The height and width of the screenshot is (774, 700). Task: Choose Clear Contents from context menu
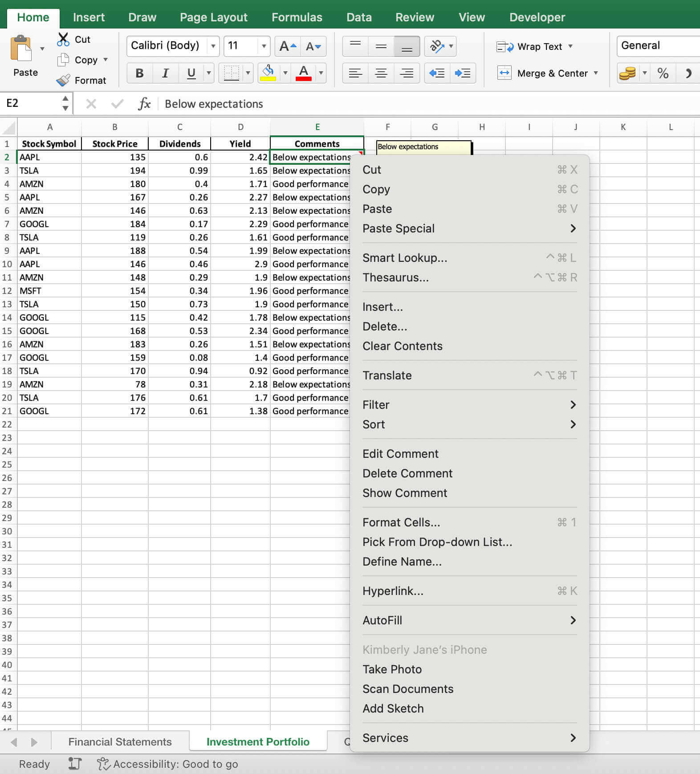[469, 346]
